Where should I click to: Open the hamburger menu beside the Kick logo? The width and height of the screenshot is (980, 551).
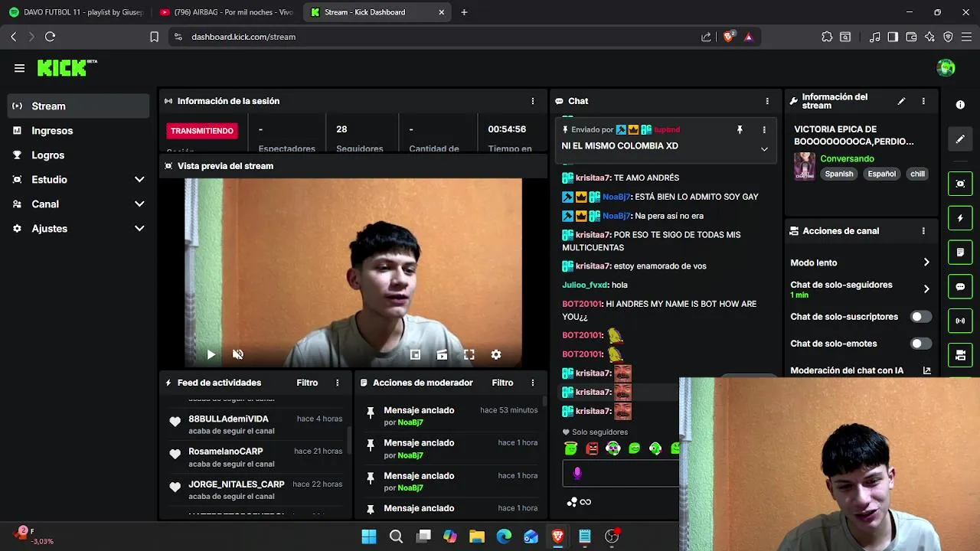pos(19,68)
